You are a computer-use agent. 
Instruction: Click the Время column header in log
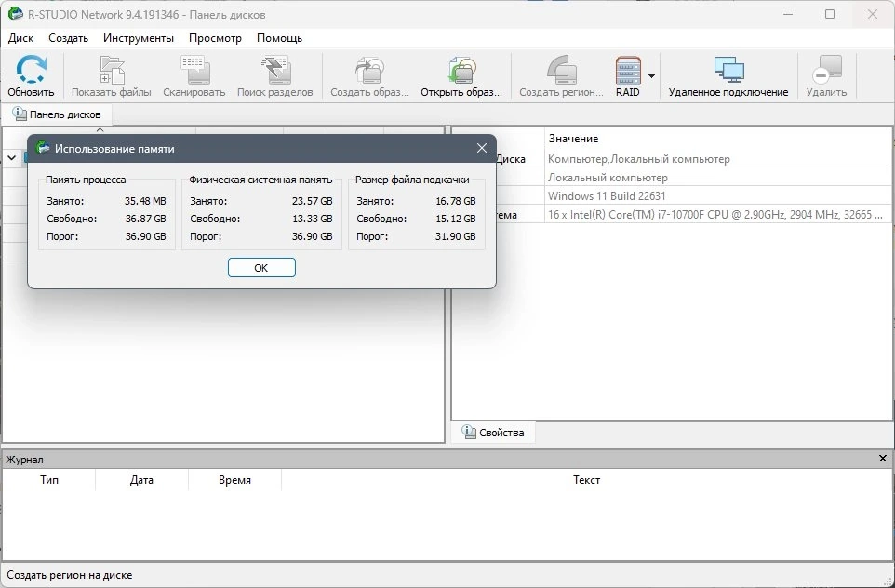(234, 480)
